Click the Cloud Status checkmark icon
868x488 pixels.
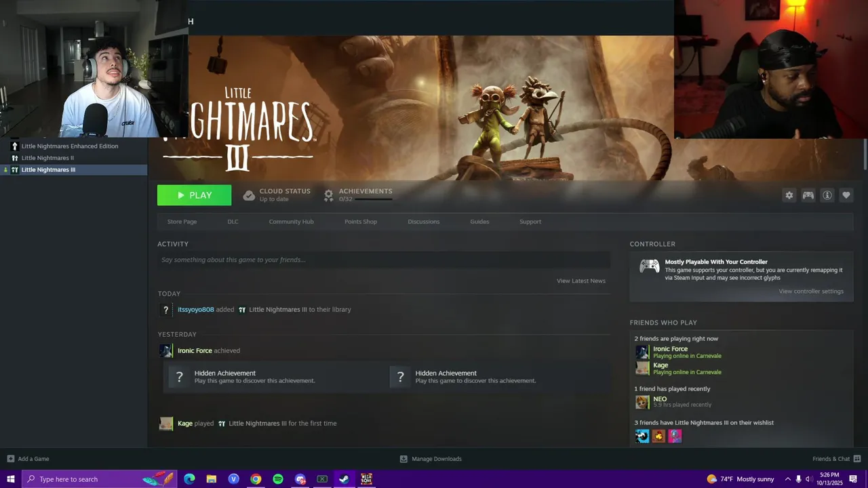[x=249, y=195]
